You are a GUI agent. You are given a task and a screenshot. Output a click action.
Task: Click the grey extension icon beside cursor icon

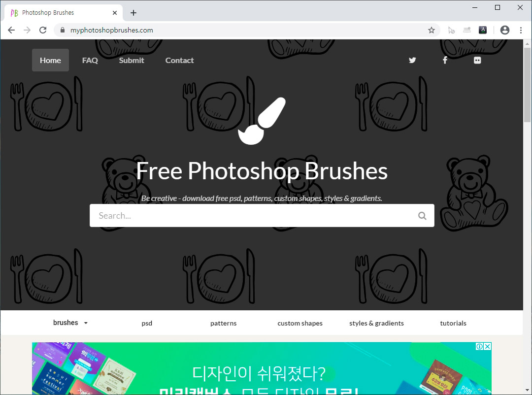[467, 30]
